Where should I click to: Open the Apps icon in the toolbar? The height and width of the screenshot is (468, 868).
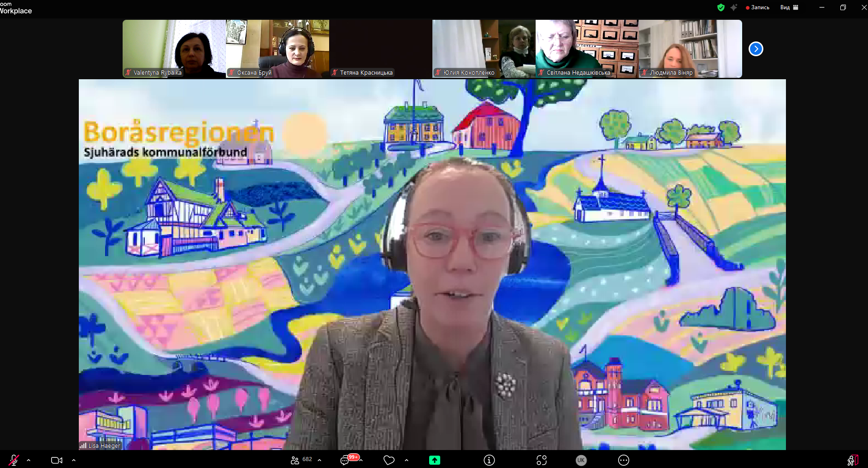(x=542, y=460)
